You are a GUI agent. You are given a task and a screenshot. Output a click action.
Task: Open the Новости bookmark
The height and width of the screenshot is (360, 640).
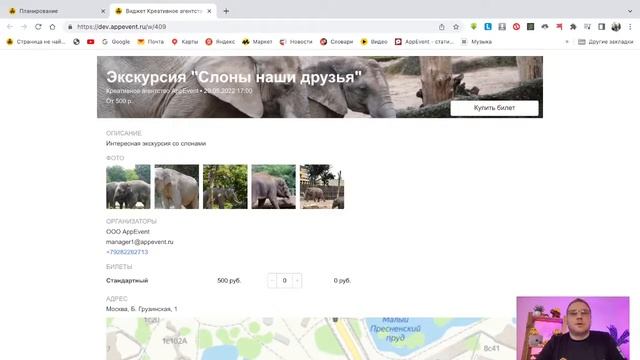[x=296, y=42]
